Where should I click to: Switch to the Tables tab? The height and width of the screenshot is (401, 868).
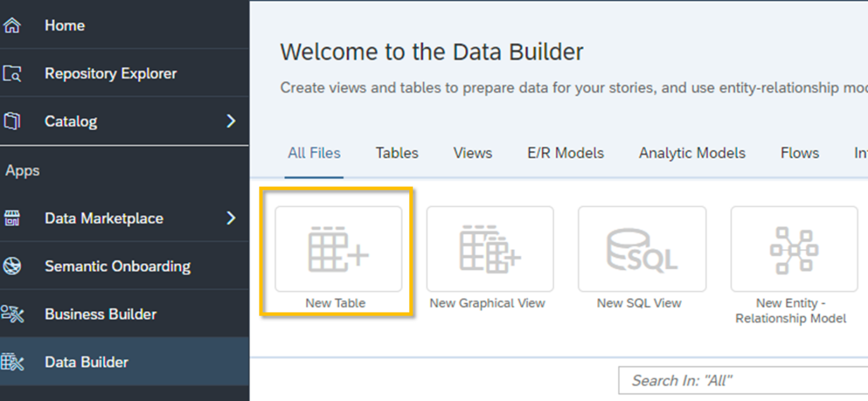point(397,152)
